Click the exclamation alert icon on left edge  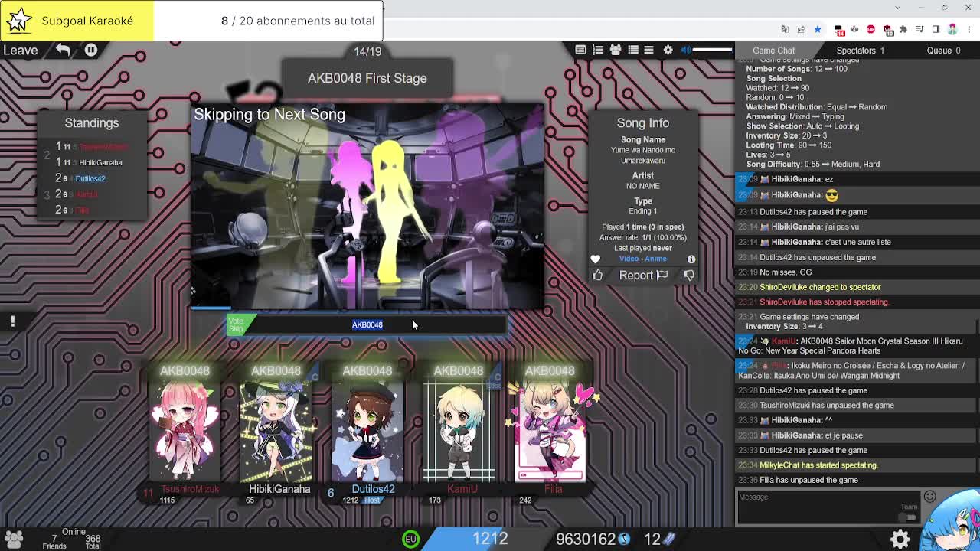12,321
